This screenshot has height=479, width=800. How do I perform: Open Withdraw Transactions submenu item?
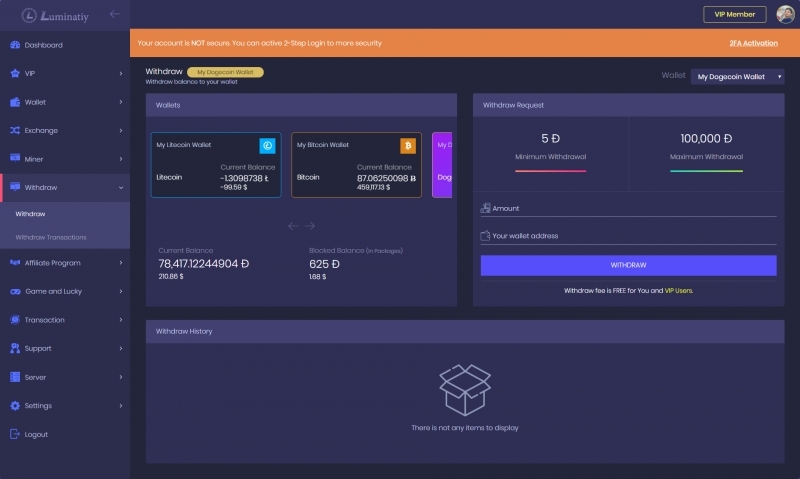pos(50,237)
